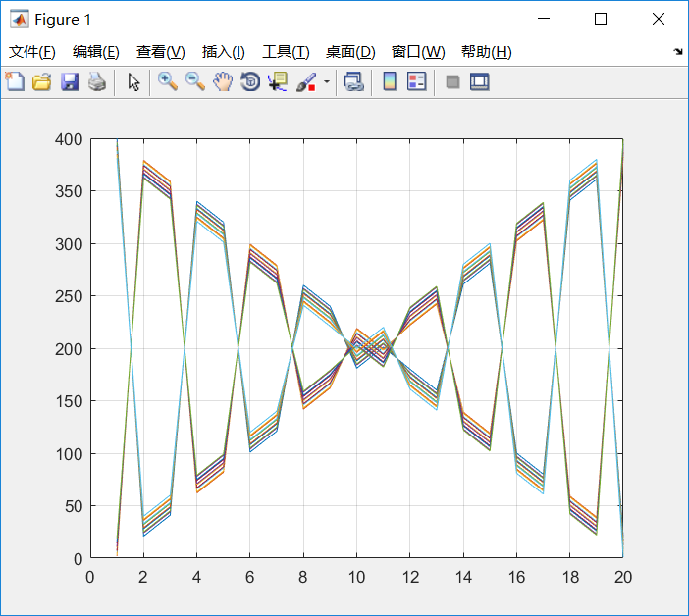Print the figure using the printer icon
This screenshot has height=616, width=689.
pos(97,82)
